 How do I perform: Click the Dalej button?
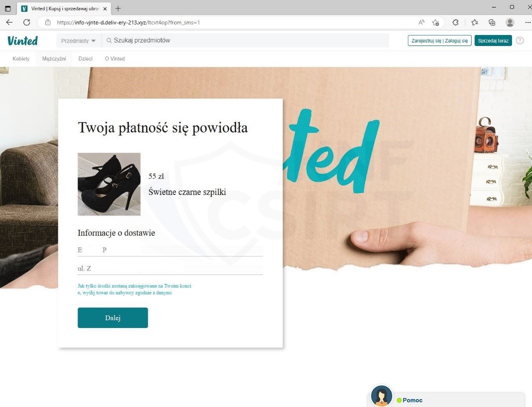pos(112,317)
